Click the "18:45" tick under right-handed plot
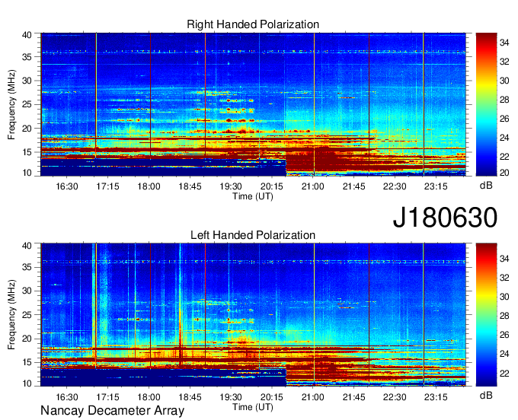This screenshot has height=420, width=518. pos(190,186)
